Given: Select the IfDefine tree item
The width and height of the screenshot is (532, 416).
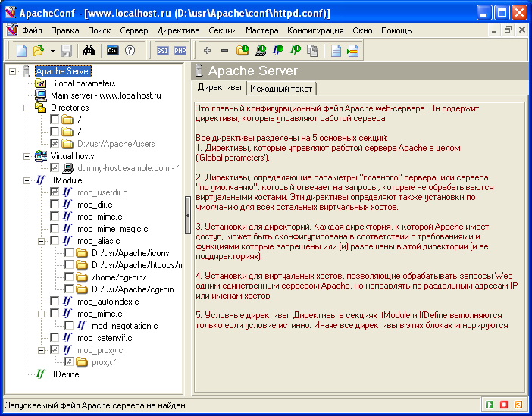Looking at the screenshot, I should tap(65, 374).
